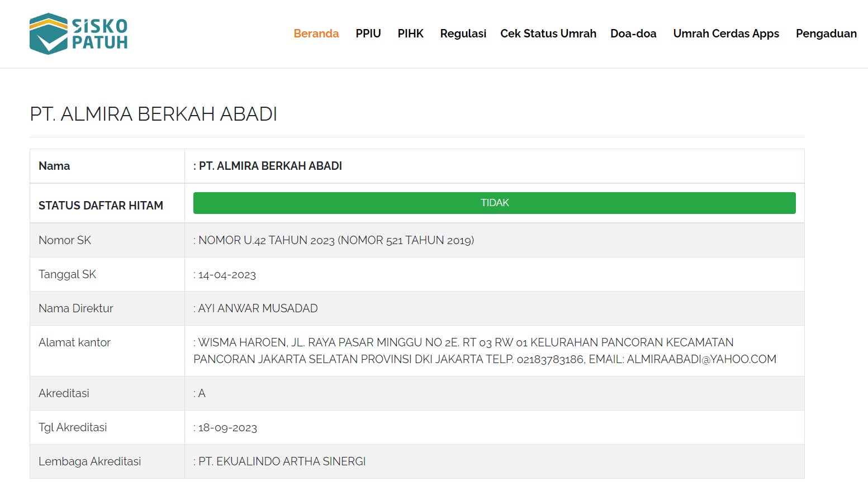Select the PT. ALMIRA BERKAH ABADI page heading

click(154, 114)
